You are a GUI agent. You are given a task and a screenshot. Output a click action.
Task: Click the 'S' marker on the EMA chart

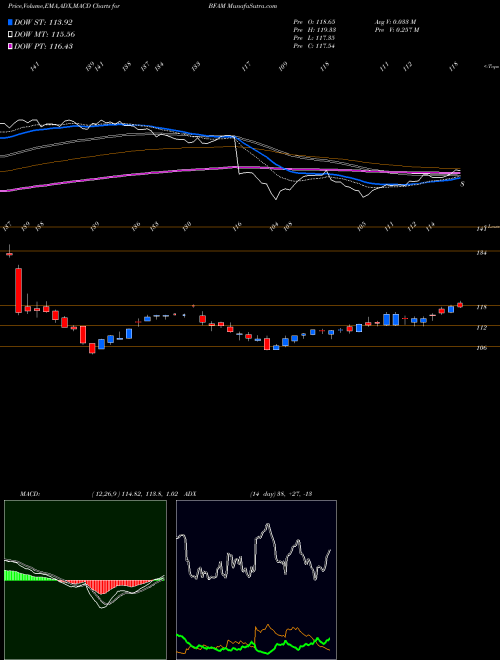coord(462,184)
